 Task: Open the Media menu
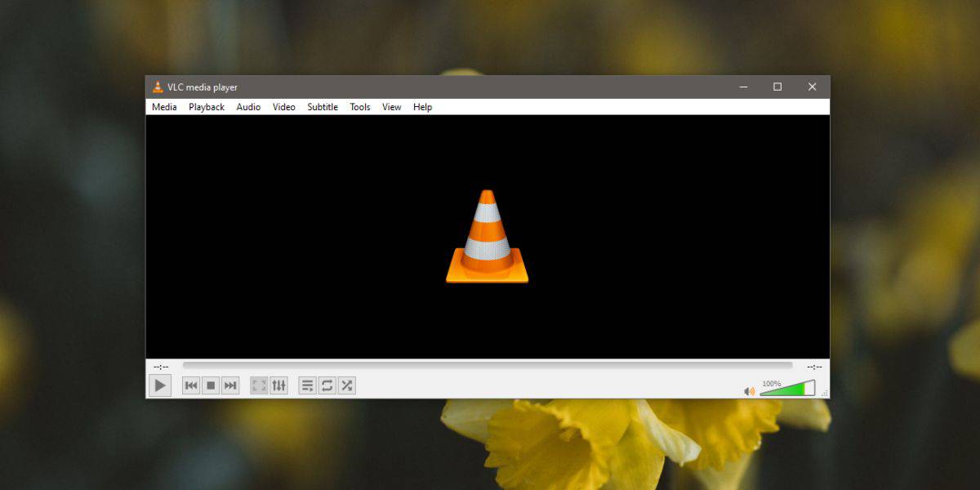point(164,107)
